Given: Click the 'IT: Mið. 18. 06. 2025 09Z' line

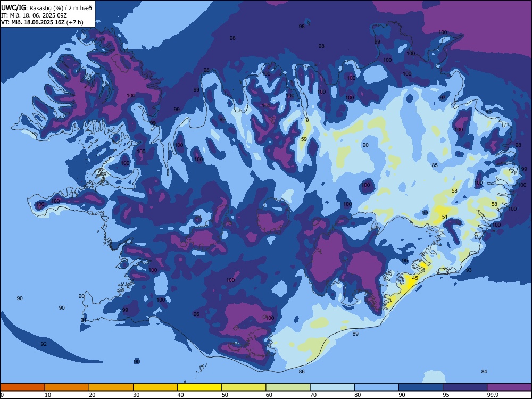Looking at the screenshot, I should tap(34, 15).
